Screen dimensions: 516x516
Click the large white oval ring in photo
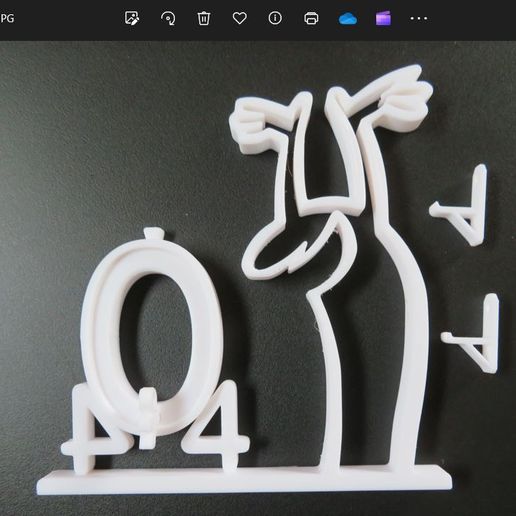click(151, 333)
